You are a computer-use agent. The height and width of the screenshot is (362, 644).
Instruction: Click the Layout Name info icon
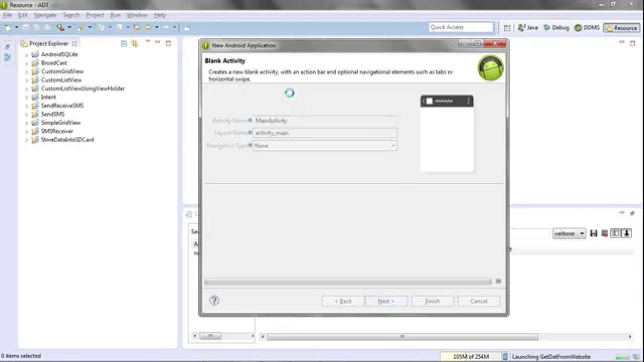coord(250,133)
